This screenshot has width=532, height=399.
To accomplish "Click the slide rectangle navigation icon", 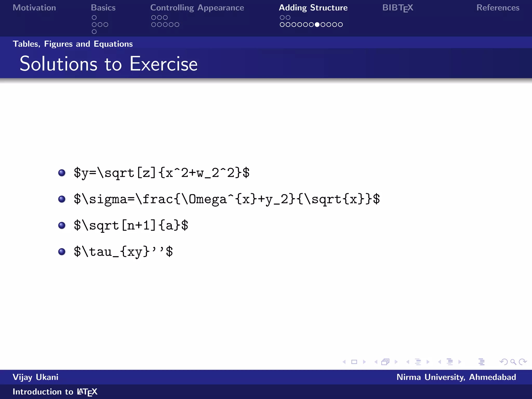I will click(x=354, y=362).
